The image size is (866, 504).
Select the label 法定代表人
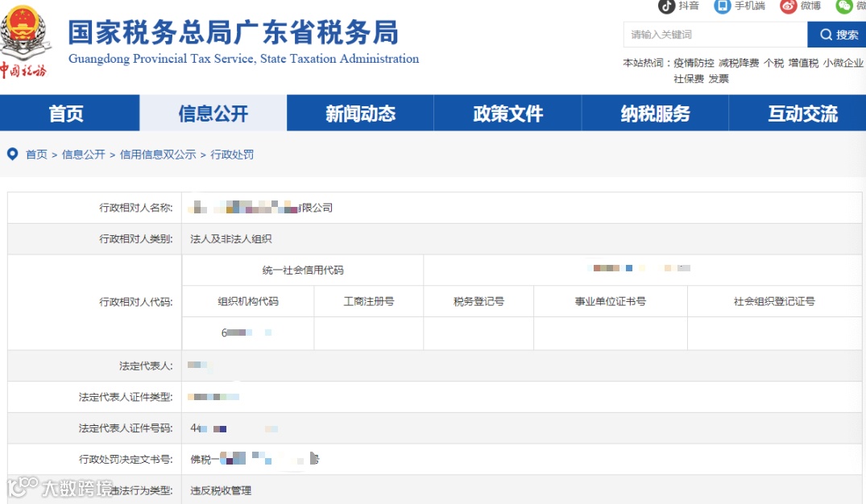[146, 366]
